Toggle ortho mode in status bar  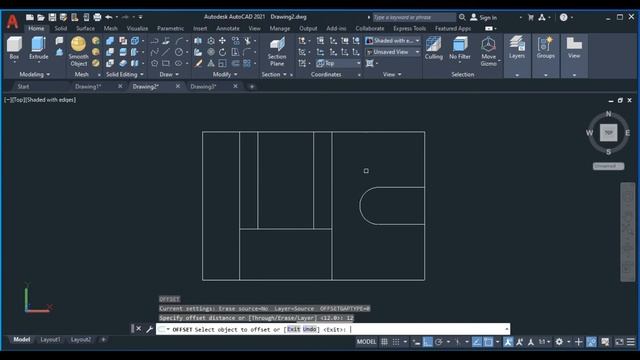[427, 342]
